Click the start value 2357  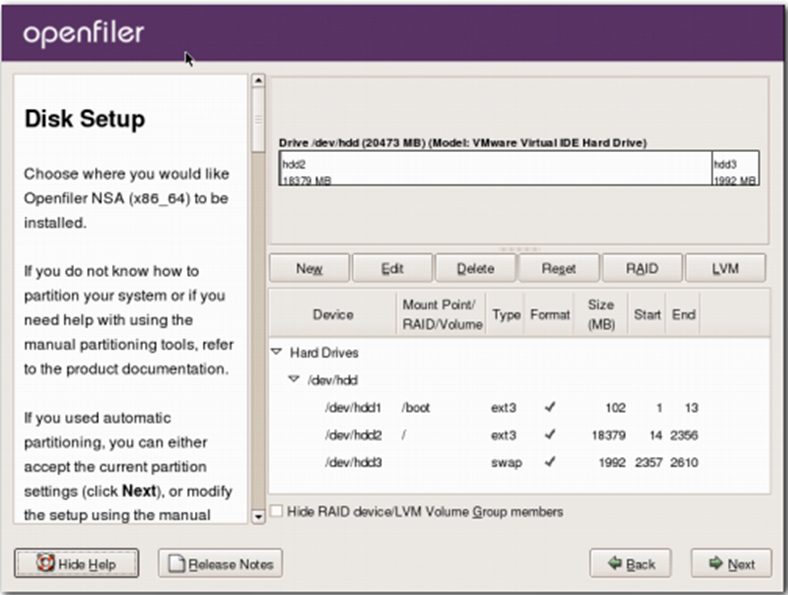click(648, 462)
